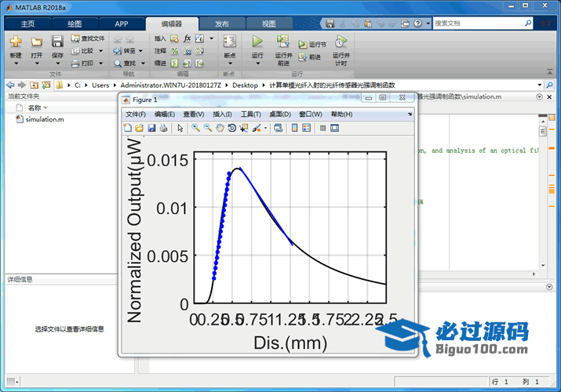The width and height of the screenshot is (561, 392).
Task: Switch to the 视图 (View) tab
Action: click(x=269, y=24)
